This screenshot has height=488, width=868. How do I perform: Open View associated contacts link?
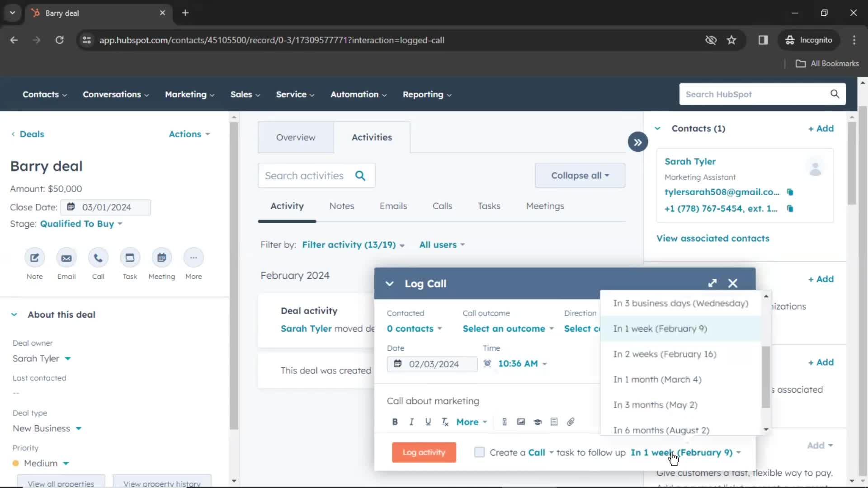712,238
